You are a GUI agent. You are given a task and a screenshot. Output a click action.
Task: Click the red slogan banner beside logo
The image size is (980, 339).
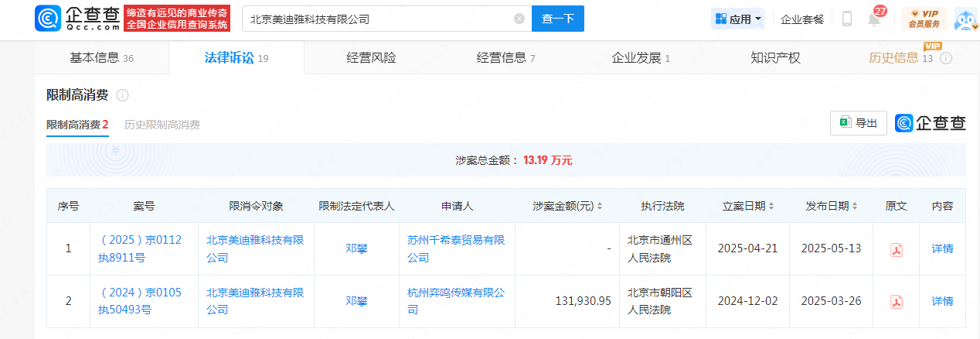178,19
